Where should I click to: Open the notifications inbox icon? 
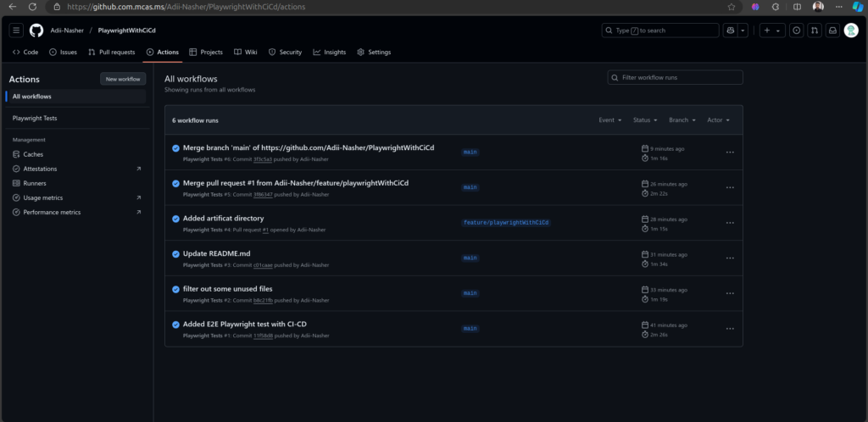pos(832,31)
